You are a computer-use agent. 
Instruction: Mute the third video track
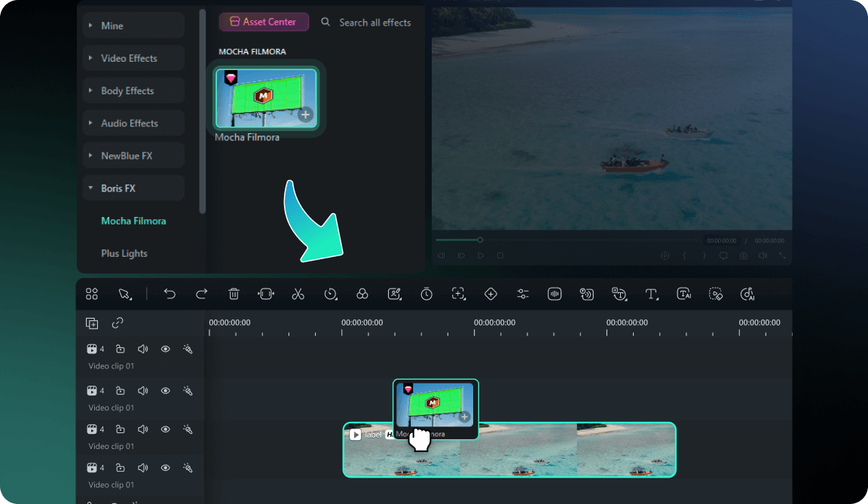[x=143, y=429]
